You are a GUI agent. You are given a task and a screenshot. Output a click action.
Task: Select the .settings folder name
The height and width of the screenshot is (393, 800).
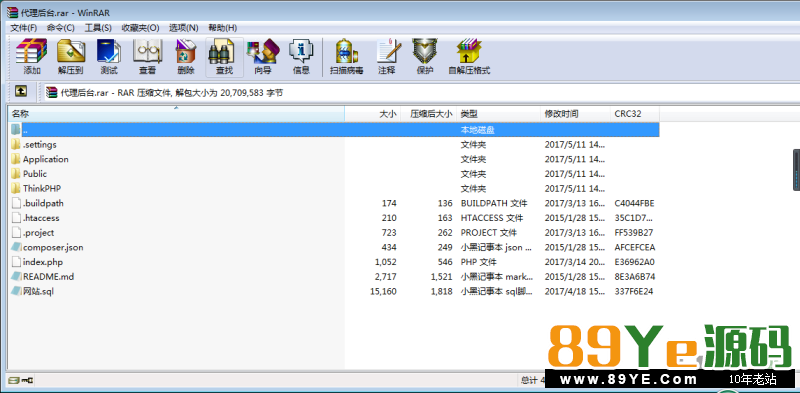click(40, 144)
